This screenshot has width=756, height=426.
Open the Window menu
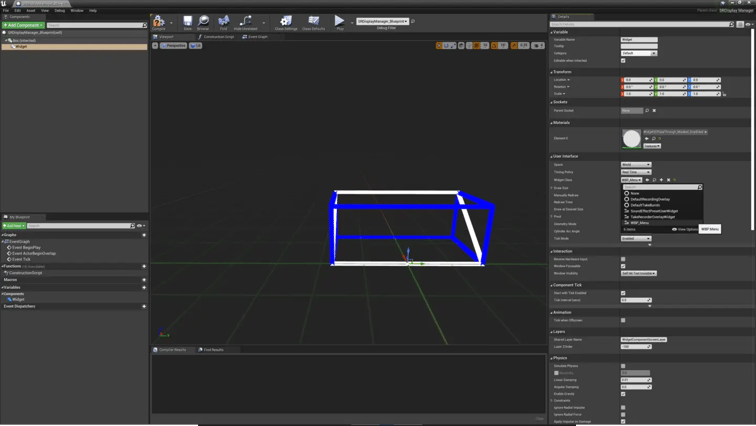76,10
